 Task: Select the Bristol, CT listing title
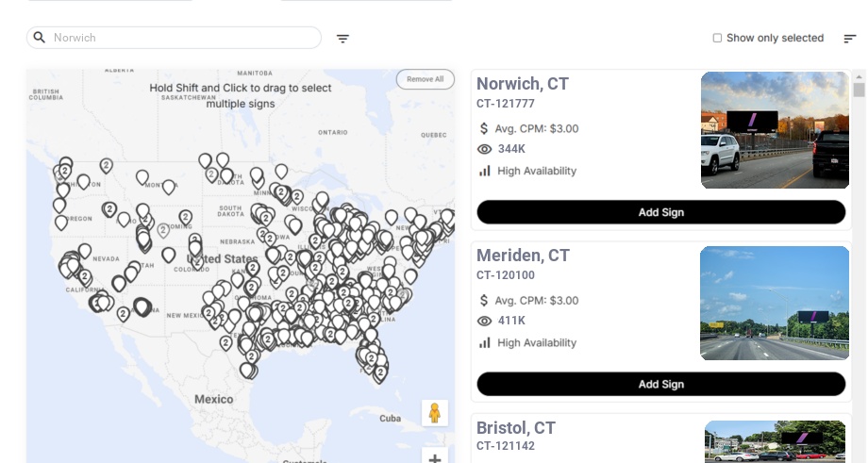[x=516, y=428]
